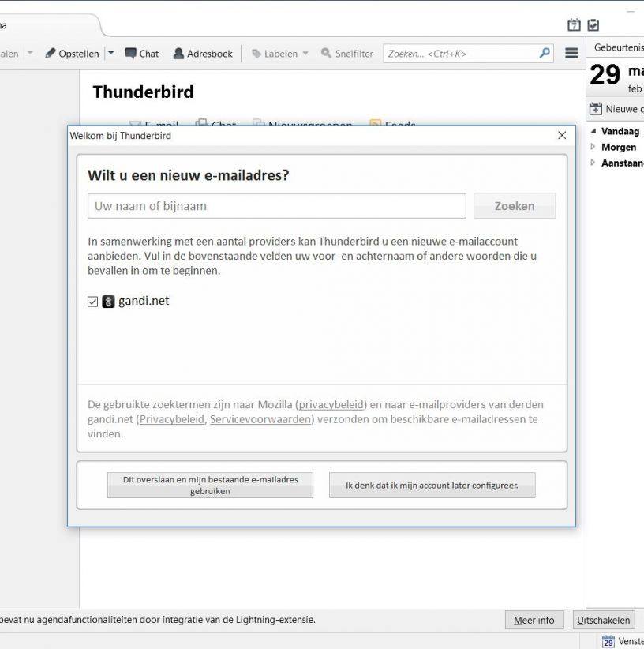Click the Zoeken button in dialog

click(515, 206)
